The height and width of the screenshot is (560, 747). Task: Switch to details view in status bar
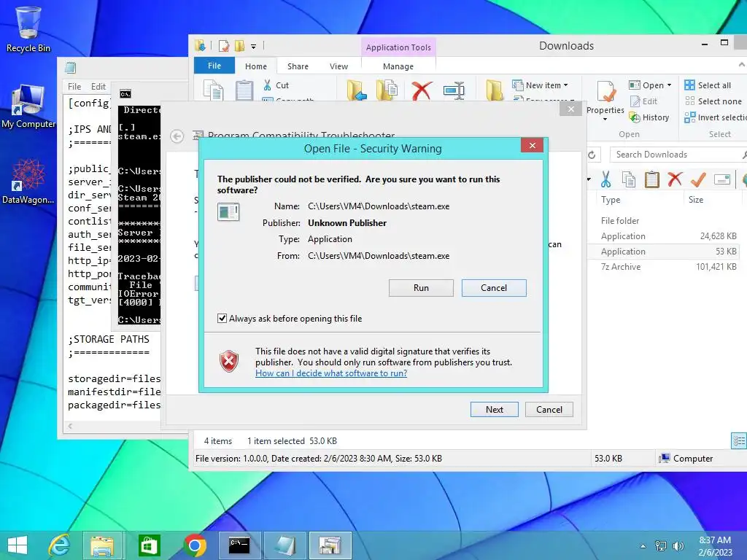point(738,440)
